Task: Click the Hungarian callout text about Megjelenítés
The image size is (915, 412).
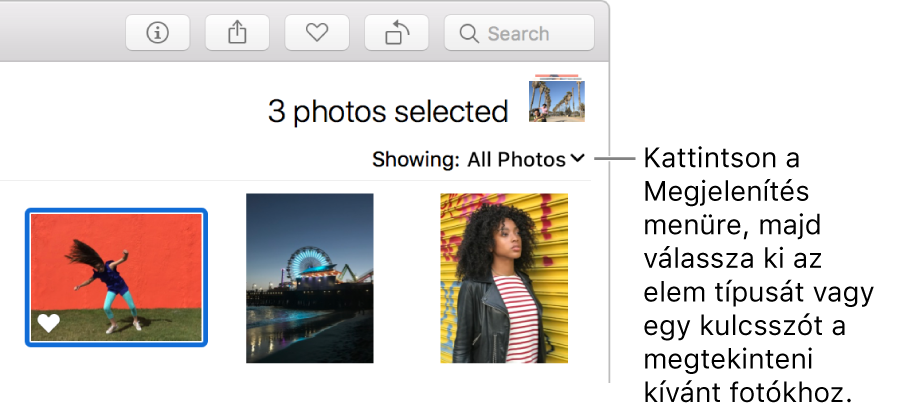Action: (759, 275)
